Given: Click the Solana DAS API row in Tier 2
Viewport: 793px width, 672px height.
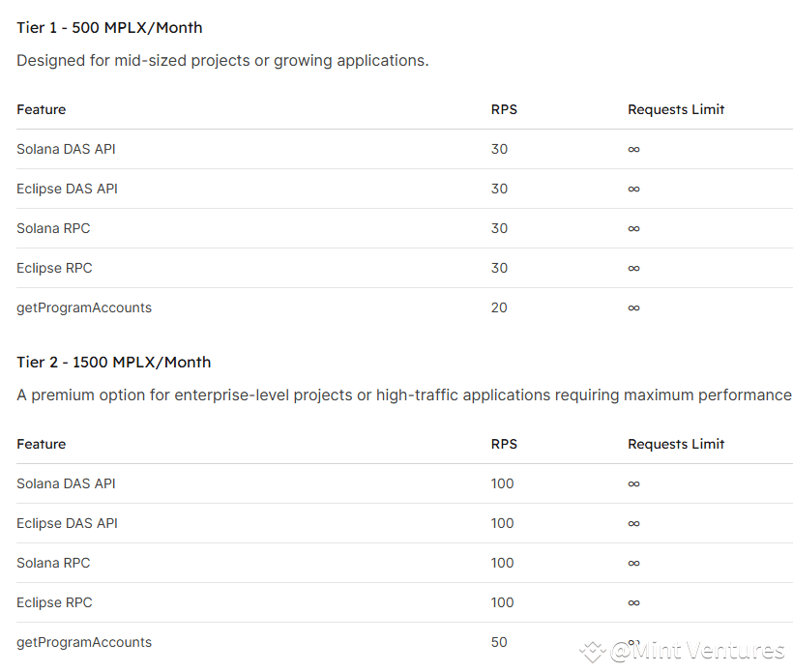Looking at the screenshot, I should point(66,483).
